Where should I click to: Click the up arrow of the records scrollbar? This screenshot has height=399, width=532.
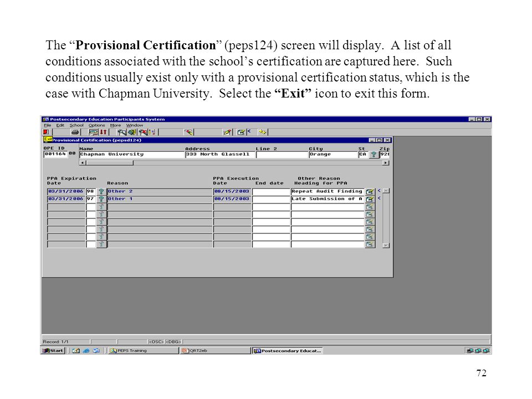click(386, 191)
